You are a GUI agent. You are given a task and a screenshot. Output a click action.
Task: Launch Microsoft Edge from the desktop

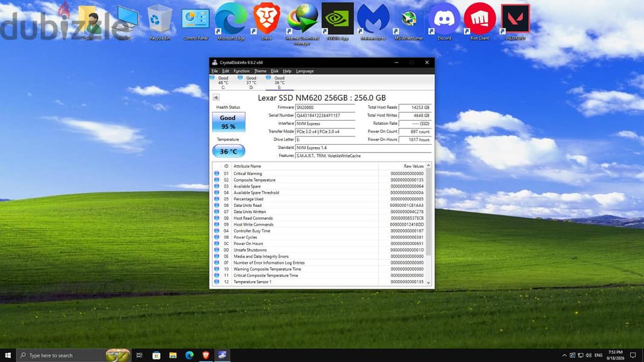(231, 21)
